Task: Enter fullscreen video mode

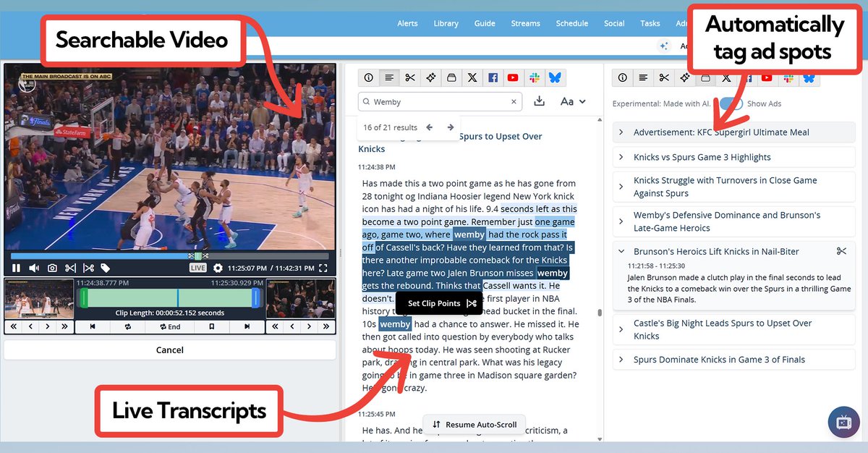Action: tap(323, 268)
